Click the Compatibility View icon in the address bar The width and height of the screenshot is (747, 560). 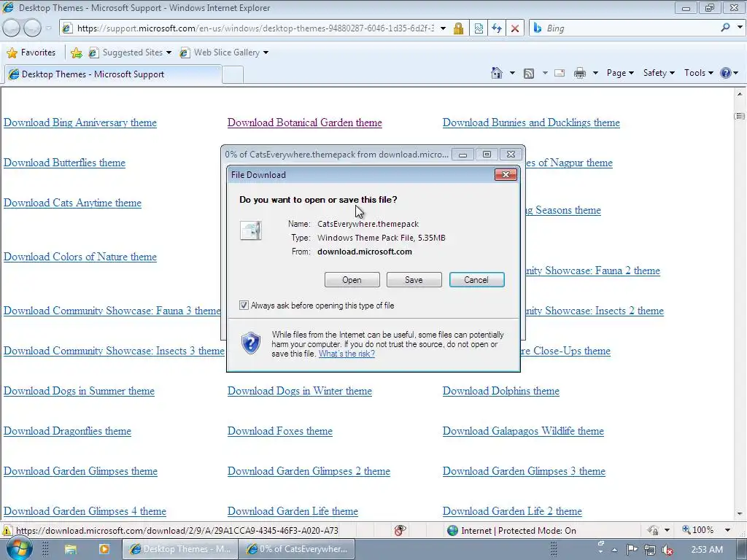coord(479,28)
